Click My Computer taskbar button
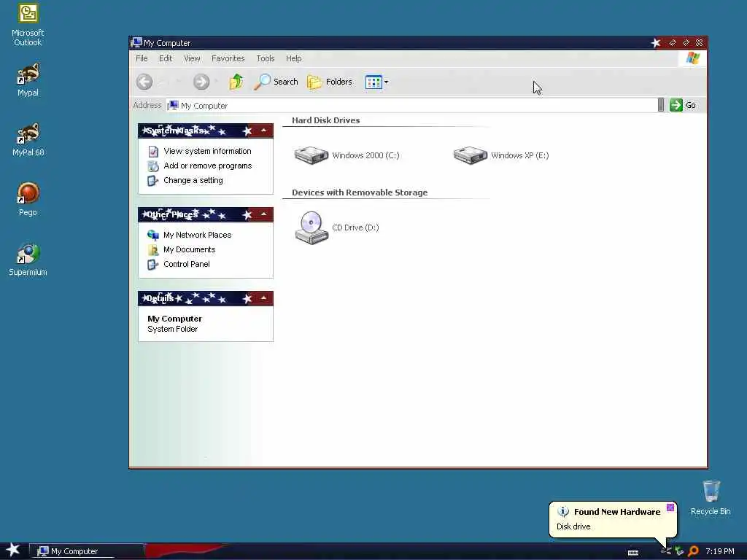Viewport: 747px width, 560px height. pos(87,551)
